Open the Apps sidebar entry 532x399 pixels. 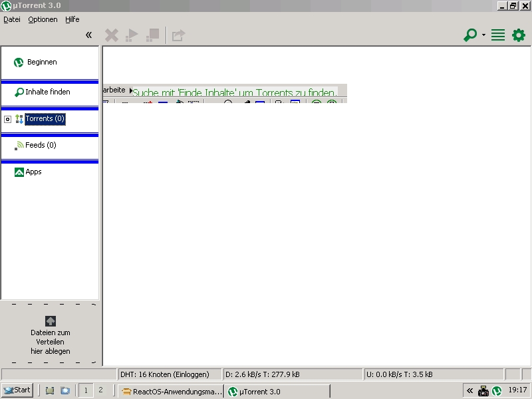tap(33, 172)
